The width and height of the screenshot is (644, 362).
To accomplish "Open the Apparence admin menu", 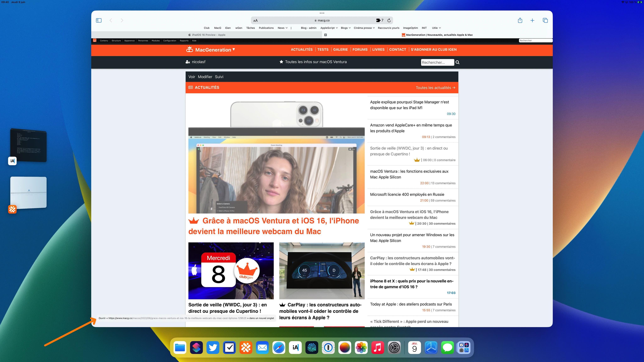I will tap(130, 41).
